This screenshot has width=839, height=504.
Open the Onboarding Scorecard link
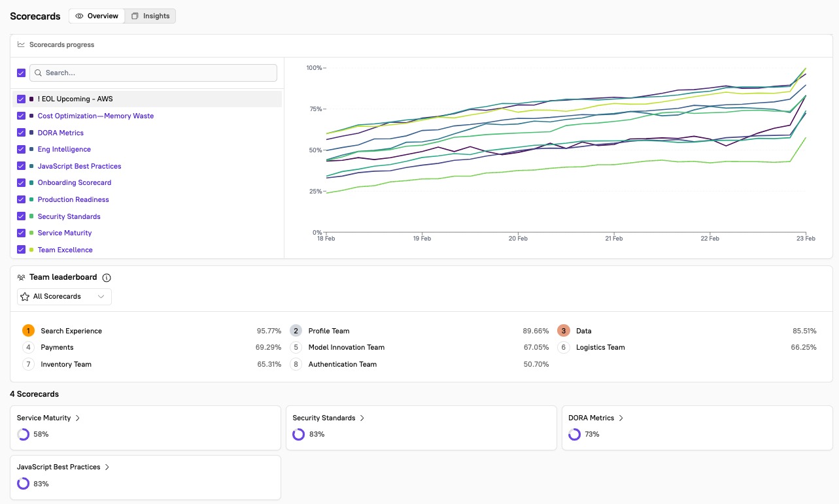coord(75,183)
